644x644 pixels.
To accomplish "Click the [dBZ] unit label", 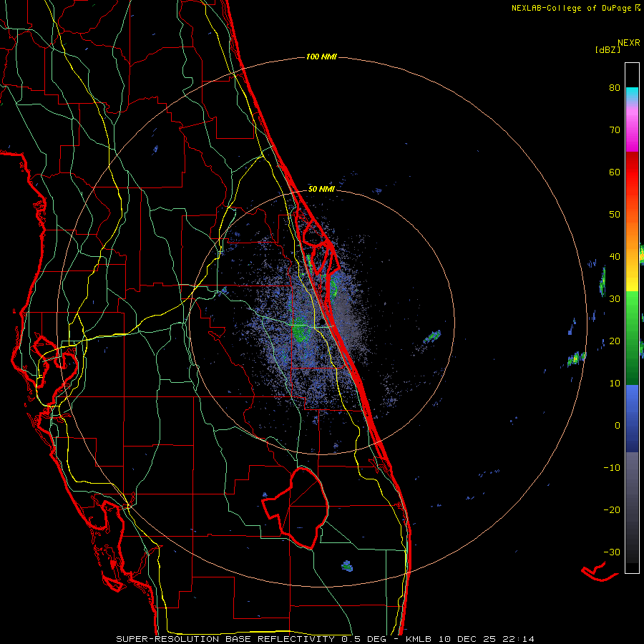I will pos(608,49).
